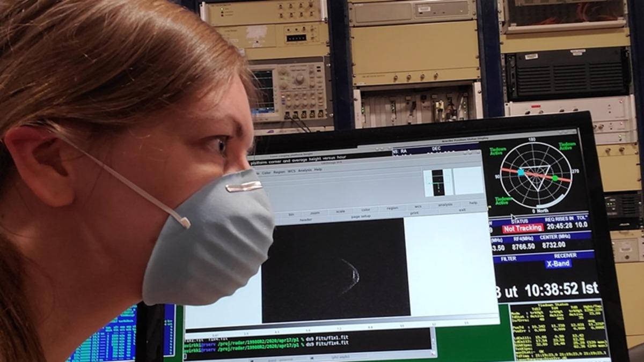This screenshot has height=362, width=644.
Task: Click the green dot on the polar plot
Action: (555, 178)
